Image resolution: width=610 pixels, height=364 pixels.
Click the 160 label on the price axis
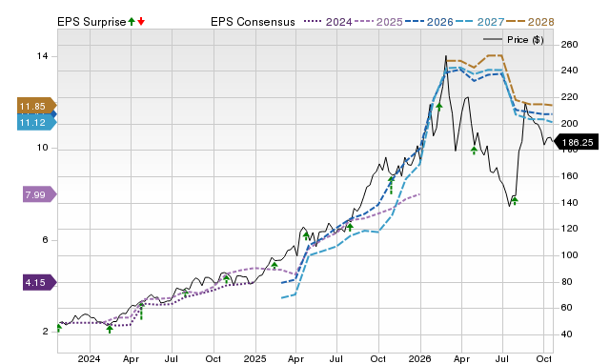(569, 175)
